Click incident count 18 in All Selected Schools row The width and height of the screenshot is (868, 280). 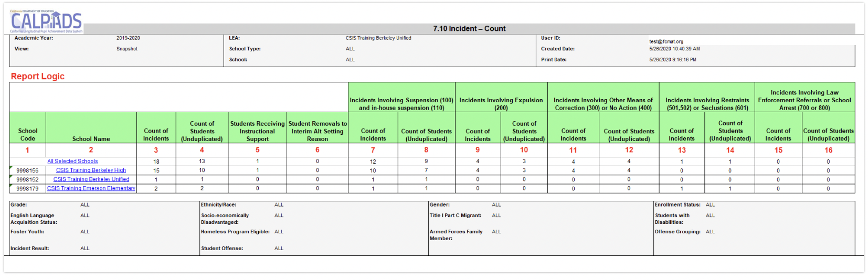156,161
